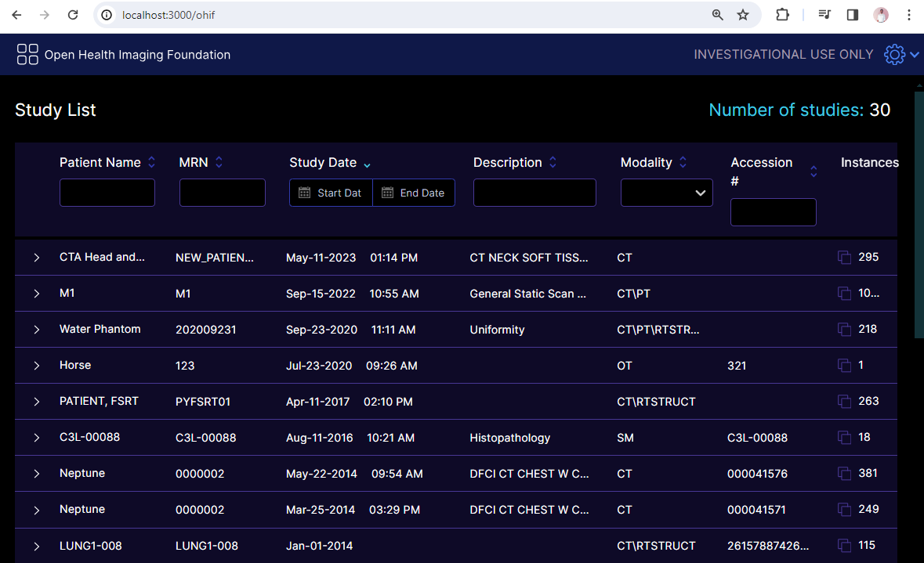Click the Start Date calendar icon
The width and height of the screenshot is (924, 563).
point(304,193)
